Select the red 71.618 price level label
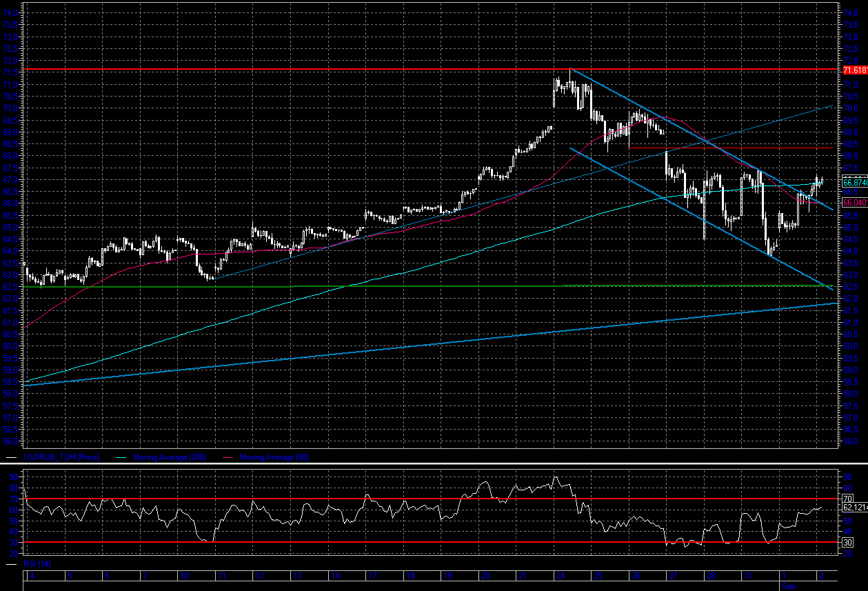This screenshot has width=868, height=591. (855, 70)
